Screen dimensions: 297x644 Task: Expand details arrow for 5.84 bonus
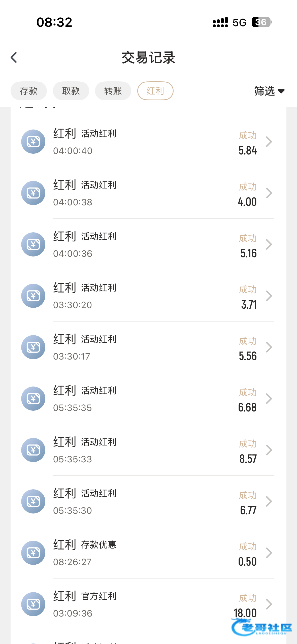(269, 142)
